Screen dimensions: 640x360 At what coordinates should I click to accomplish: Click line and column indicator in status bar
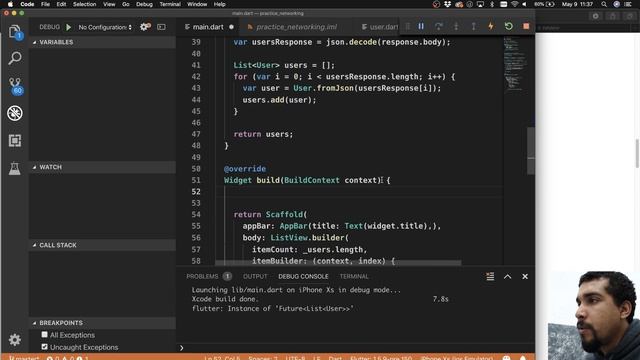click(x=222, y=358)
